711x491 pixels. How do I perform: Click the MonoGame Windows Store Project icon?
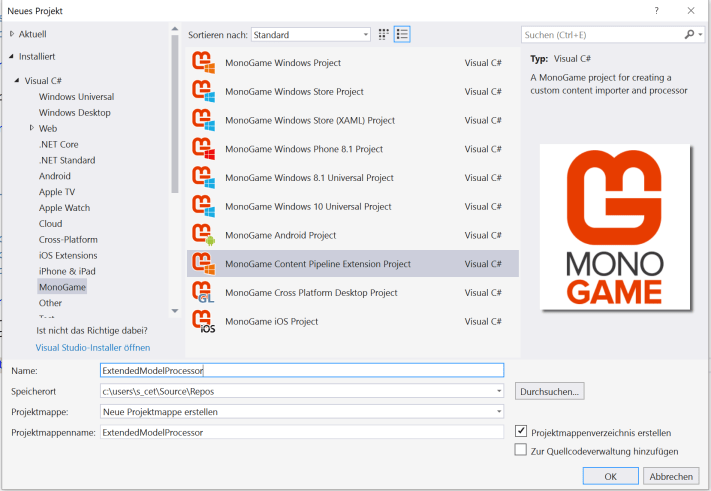click(203, 91)
